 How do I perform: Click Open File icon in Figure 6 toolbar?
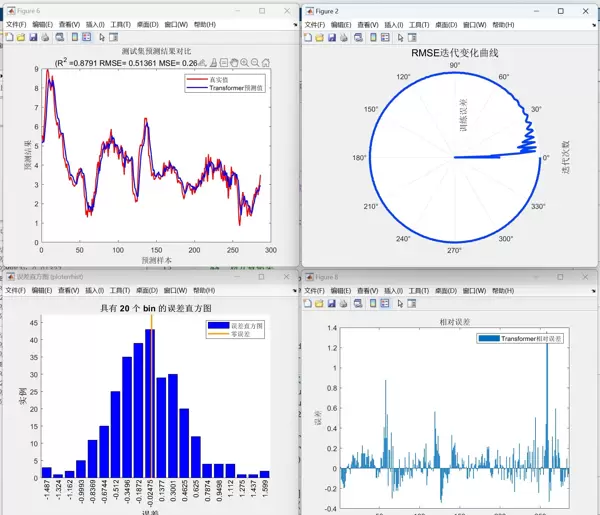[x=20, y=37]
